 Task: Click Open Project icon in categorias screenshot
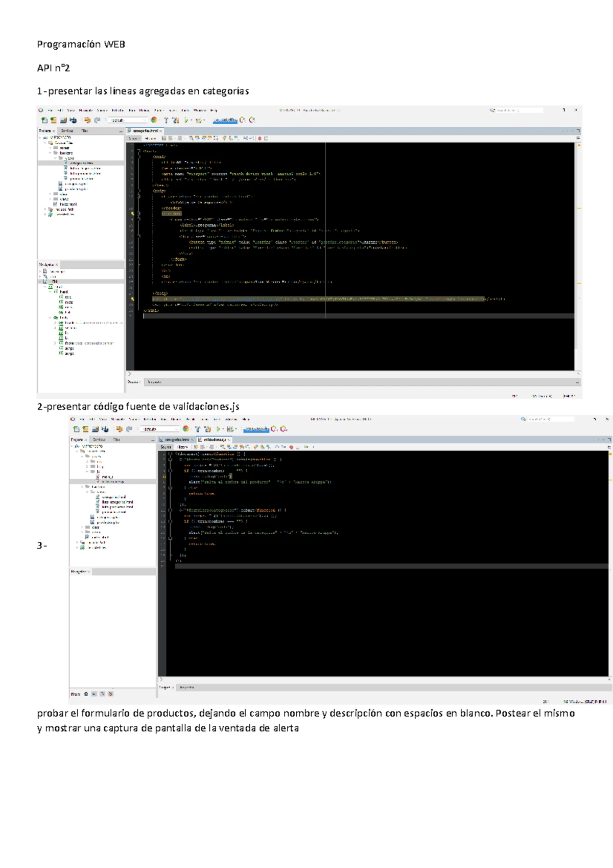(x=63, y=120)
